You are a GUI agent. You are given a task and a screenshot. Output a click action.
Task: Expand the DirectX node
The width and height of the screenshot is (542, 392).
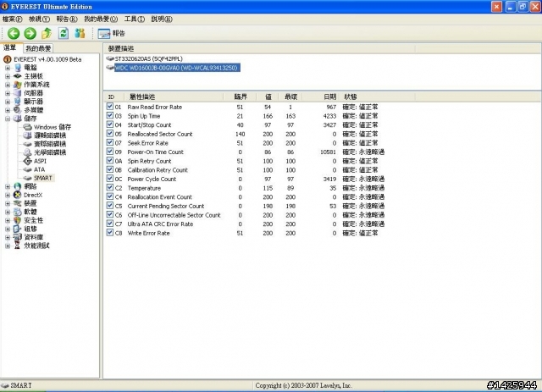8,195
